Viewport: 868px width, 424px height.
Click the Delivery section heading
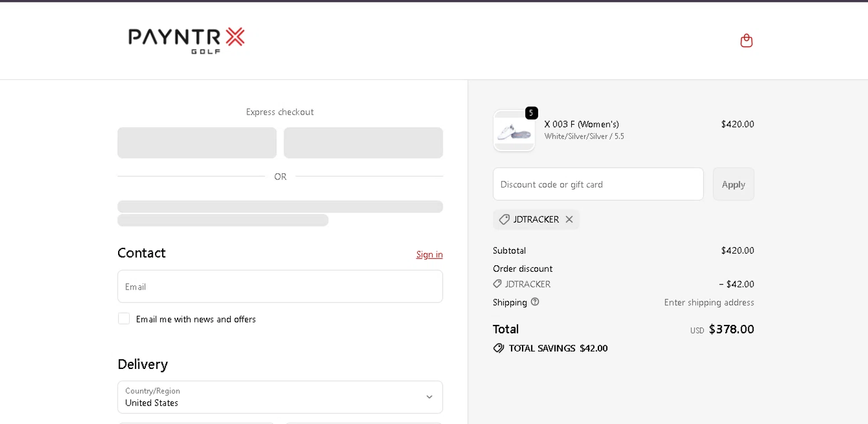tap(142, 364)
